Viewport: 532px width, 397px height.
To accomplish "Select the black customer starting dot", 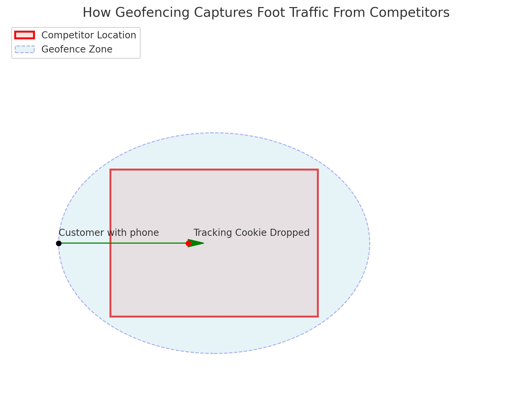I will [x=59, y=243].
